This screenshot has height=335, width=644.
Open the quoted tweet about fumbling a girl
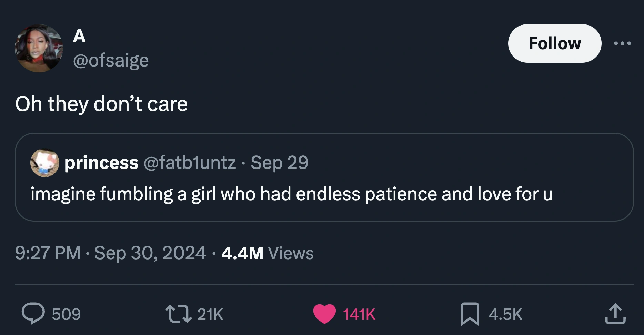(x=291, y=194)
